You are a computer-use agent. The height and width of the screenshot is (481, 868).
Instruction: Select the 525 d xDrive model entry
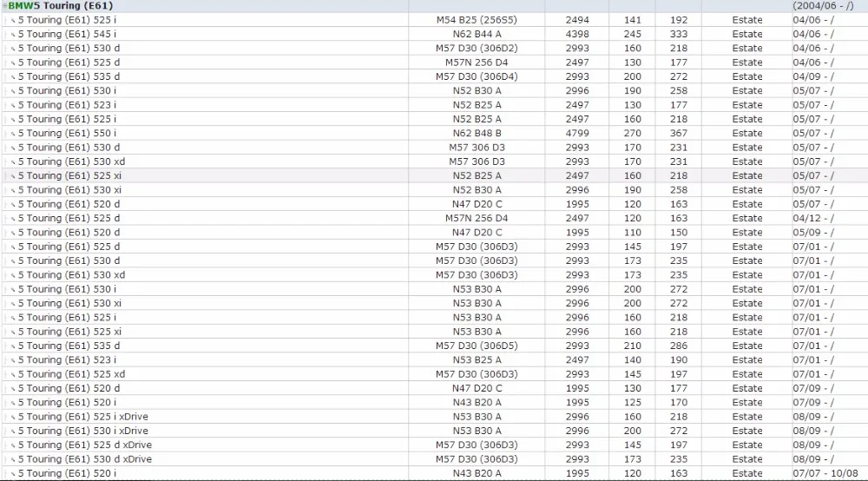tap(85, 445)
